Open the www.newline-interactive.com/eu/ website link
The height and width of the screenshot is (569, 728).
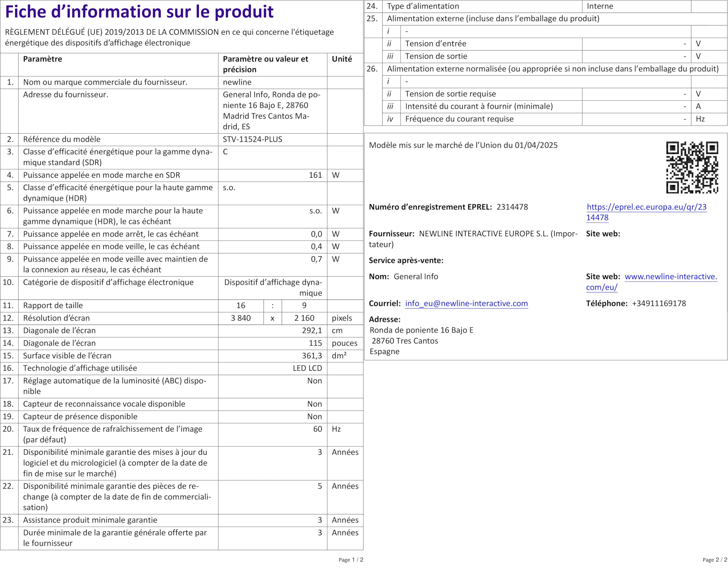651,282
